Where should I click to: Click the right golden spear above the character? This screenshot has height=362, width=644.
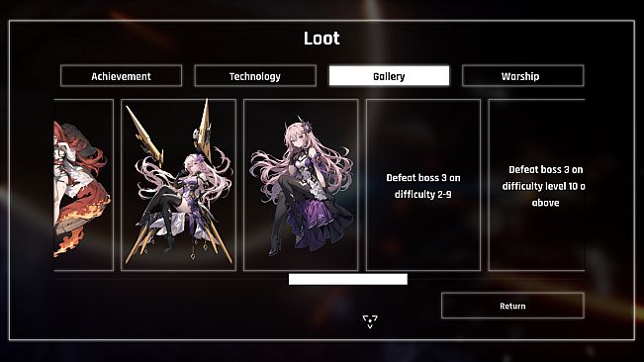(x=204, y=130)
